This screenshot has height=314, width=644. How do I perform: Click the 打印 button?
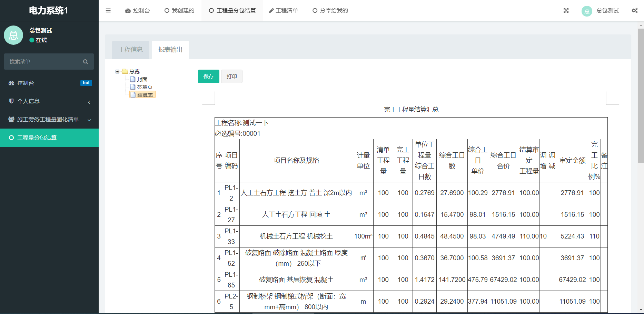(232, 77)
